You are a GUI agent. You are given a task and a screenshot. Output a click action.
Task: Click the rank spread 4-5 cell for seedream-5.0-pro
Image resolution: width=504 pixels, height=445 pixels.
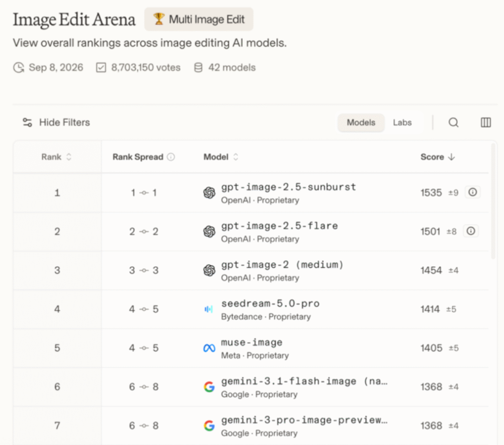(144, 309)
